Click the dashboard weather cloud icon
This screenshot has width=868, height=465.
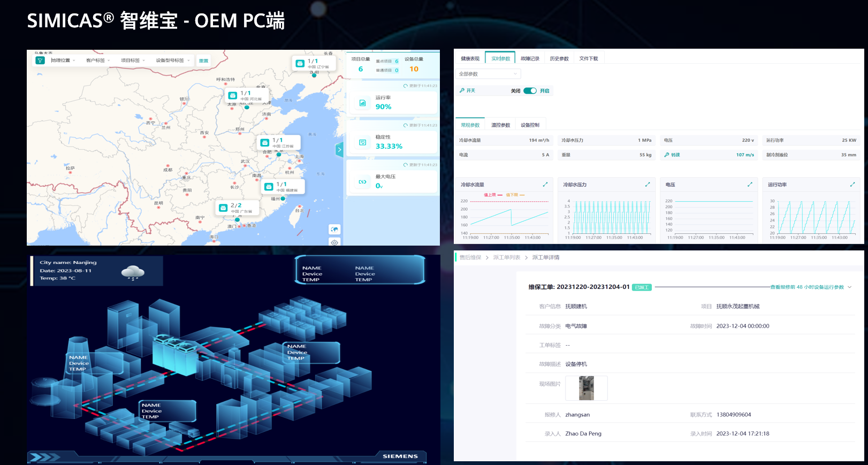click(133, 272)
